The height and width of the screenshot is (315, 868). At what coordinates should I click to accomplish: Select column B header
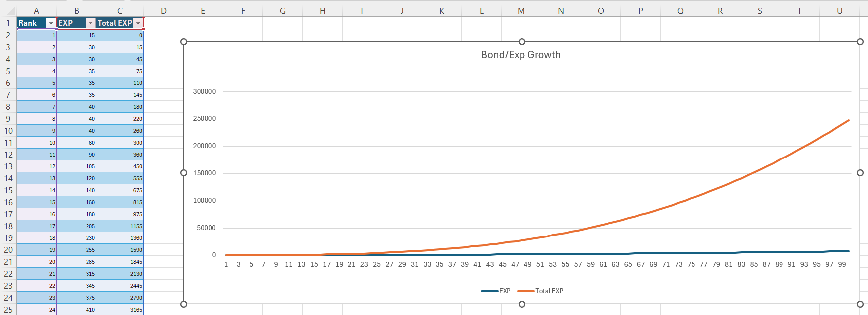click(77, 11)
